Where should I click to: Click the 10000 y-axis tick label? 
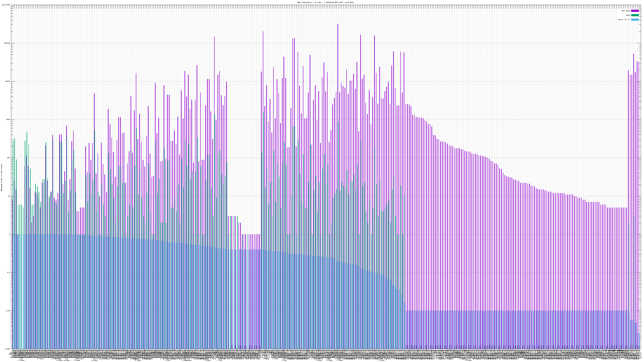tap(8, 81)
